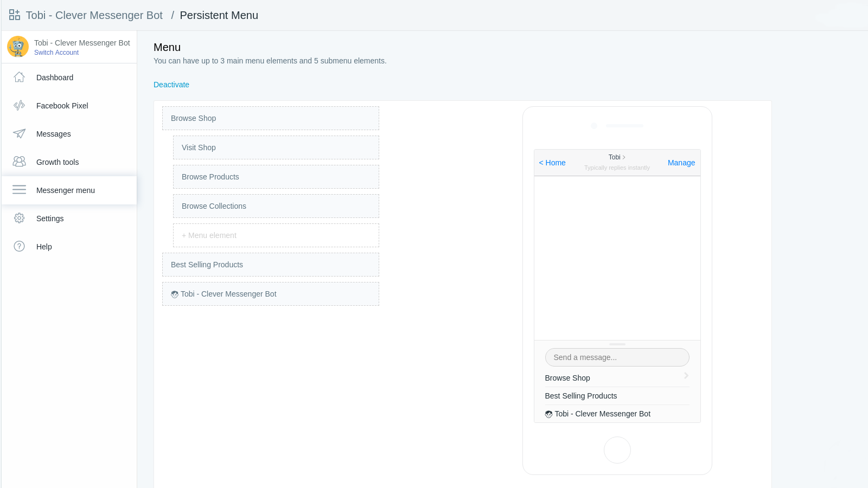Add a new submenu via + Menu element
This screenshot has width=868, height=488.
[276, 235]
